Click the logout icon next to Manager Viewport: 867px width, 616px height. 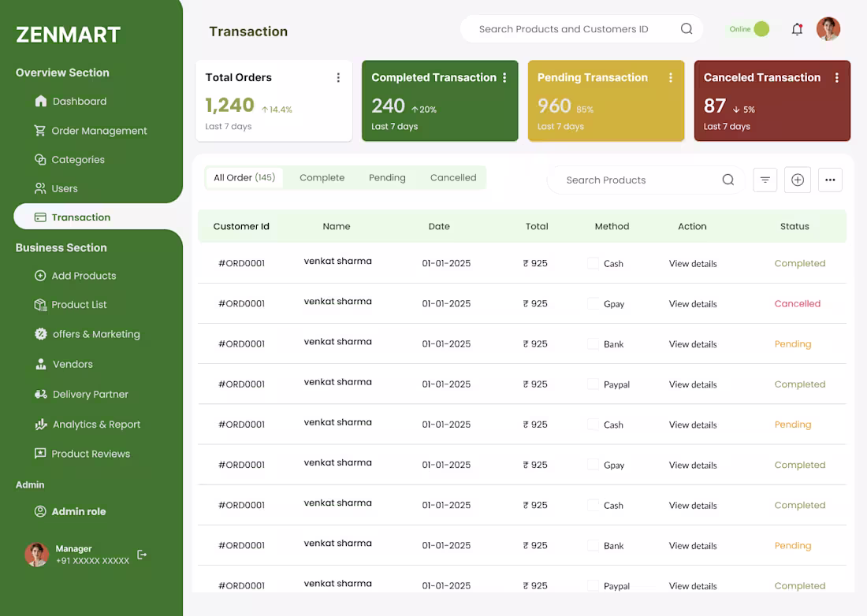[142, 555]
